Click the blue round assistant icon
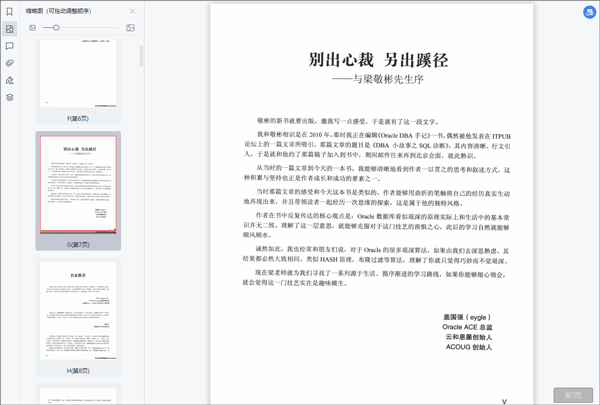The width and height of the screenshot is (600, 405). pos(589,12)
